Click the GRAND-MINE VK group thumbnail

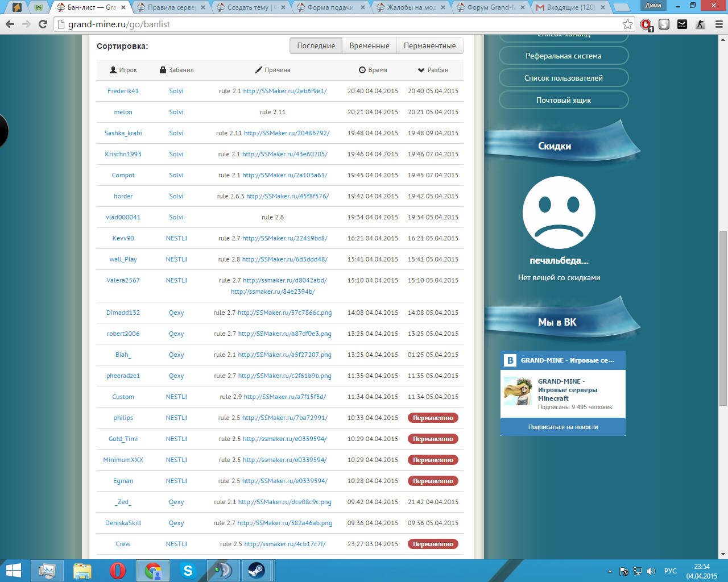tap(518, 391)
